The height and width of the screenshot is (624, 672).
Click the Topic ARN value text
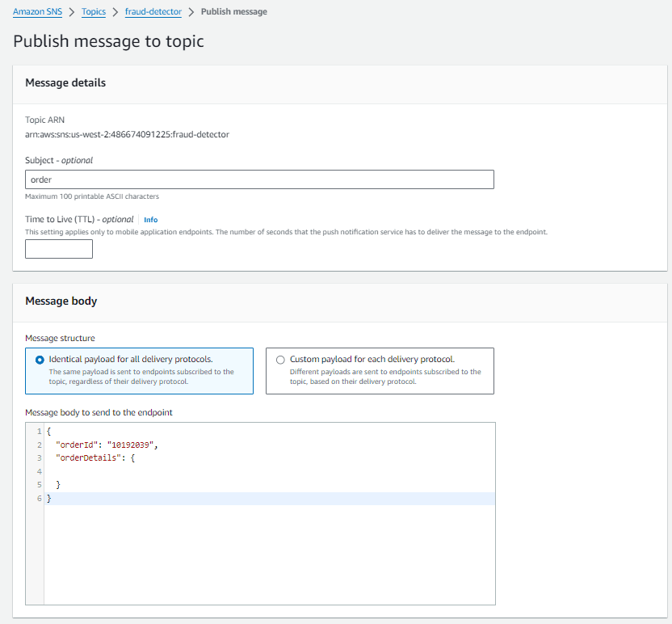127,134
